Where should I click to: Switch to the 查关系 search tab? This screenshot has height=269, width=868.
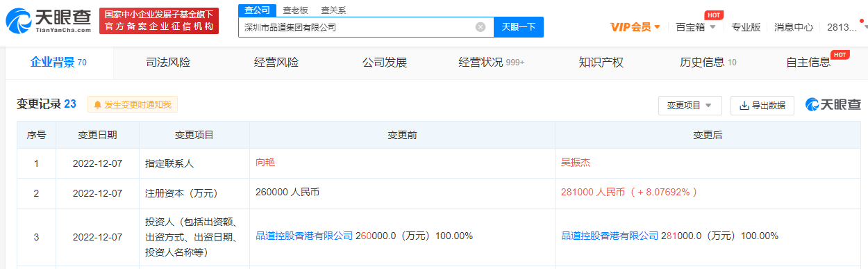tap(333, 10)
